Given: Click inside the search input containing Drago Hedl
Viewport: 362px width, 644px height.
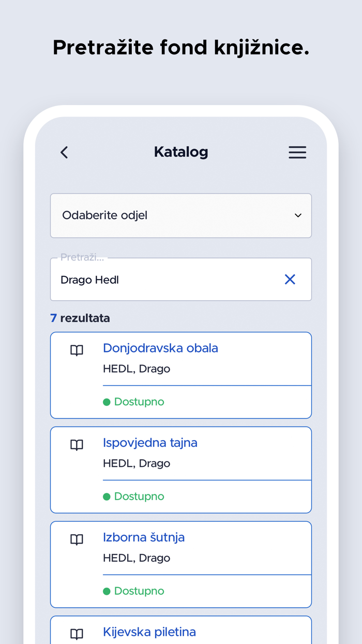Looking at the screenshot, I should pos(155,279).
